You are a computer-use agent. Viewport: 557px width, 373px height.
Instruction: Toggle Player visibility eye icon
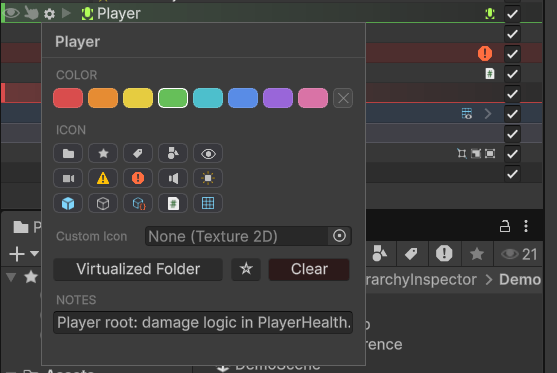click(x=12, y=13)
